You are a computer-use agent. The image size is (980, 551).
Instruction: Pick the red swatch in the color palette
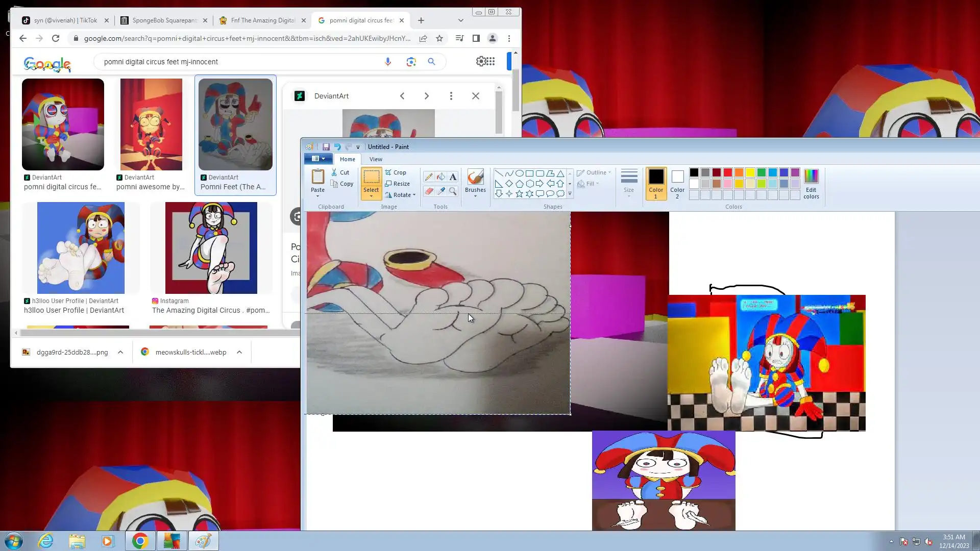pyautogui.click(x=728, y=172)
